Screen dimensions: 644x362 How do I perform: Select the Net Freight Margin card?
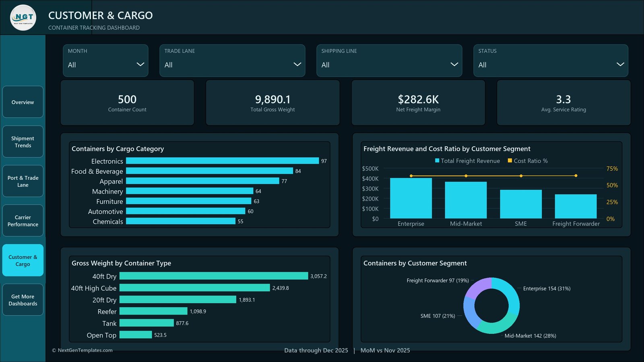tap(418, 103)
